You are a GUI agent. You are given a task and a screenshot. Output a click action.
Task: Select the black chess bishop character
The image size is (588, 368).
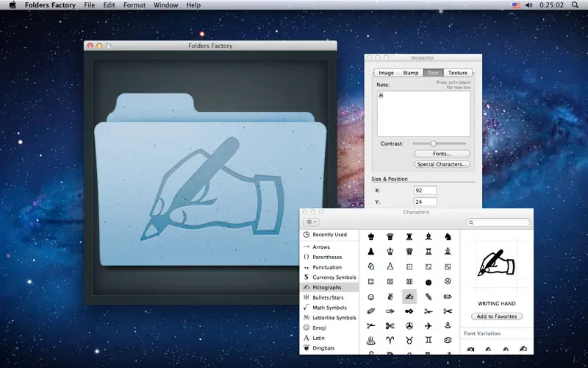tap(429, 236)
